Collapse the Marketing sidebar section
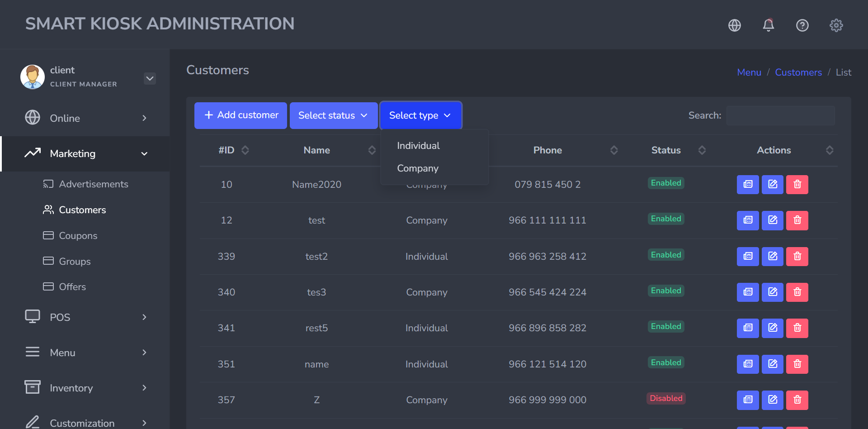This screenshot has width=868, height=429. (85, 153)
